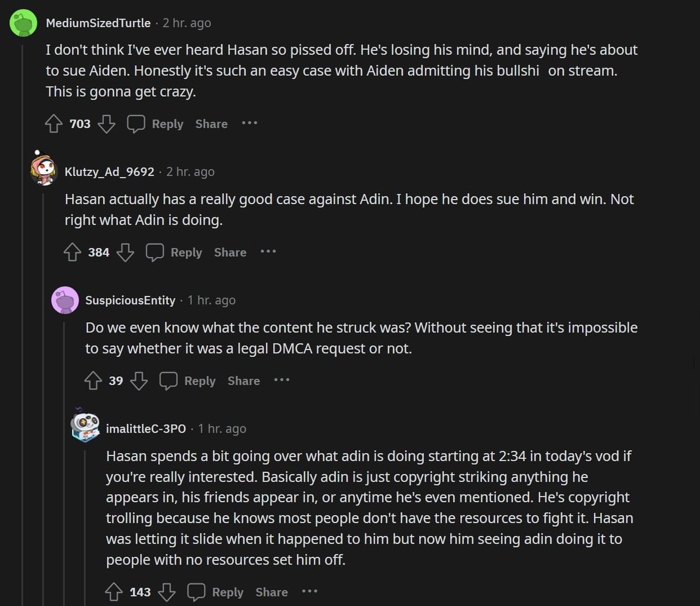Downvote Klutzy_Ad_9692's comment
This screenshot has height=606, width=700.
click(x=125, y=252)
